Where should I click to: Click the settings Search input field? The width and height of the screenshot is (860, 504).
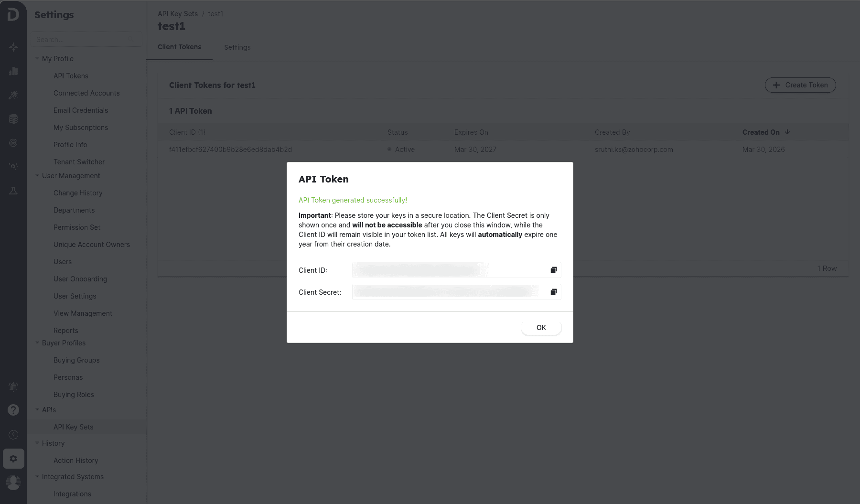click(x=81, y=40)
